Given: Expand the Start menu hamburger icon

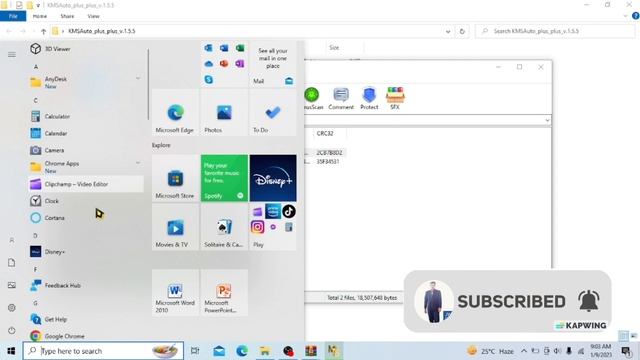Looking at the screenshot, I should [12, 54].
